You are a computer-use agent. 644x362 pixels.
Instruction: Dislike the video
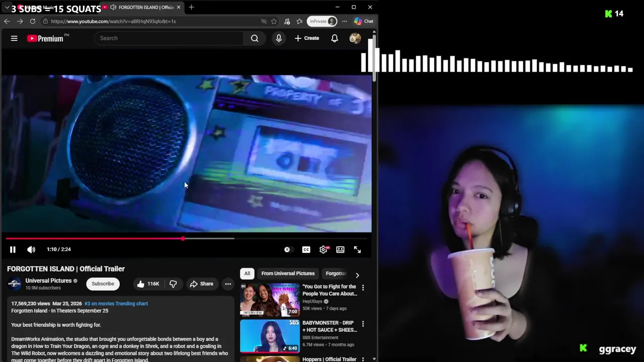pos(173,284)
